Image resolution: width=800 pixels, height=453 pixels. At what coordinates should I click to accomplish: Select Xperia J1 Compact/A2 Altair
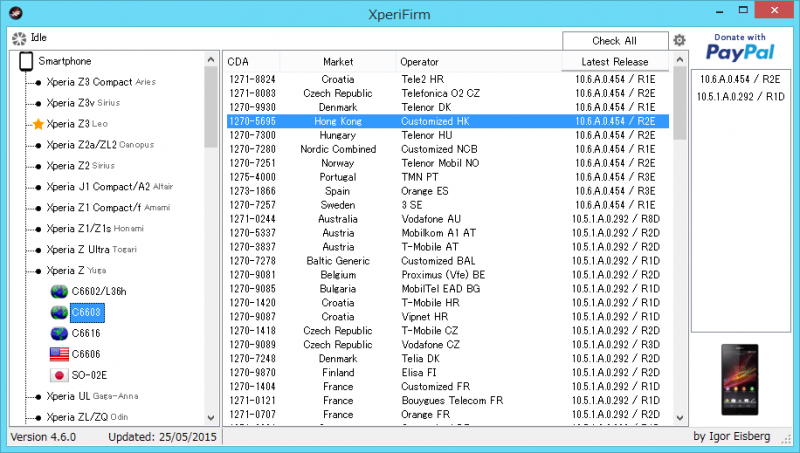[110, 187]
